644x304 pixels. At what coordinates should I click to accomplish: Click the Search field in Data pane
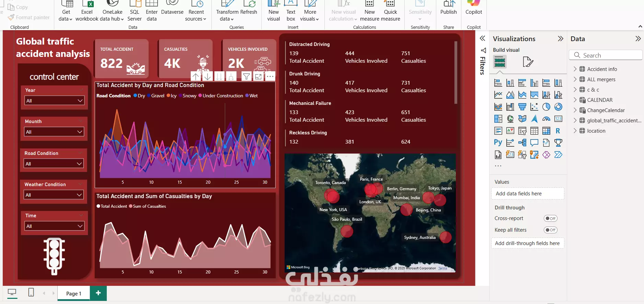coord(606,55)
